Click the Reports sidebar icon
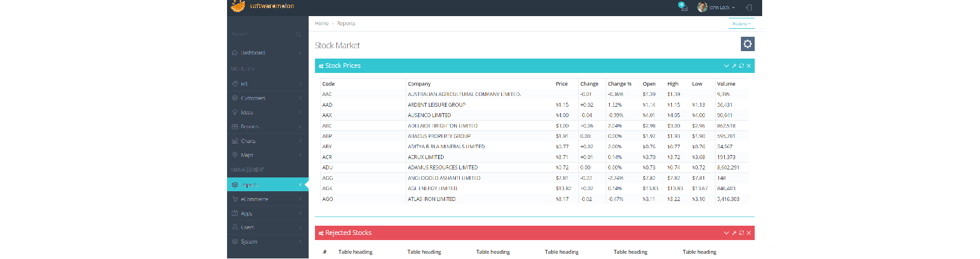The height and width of the screenshot is (259, 980). pos(235,127)
